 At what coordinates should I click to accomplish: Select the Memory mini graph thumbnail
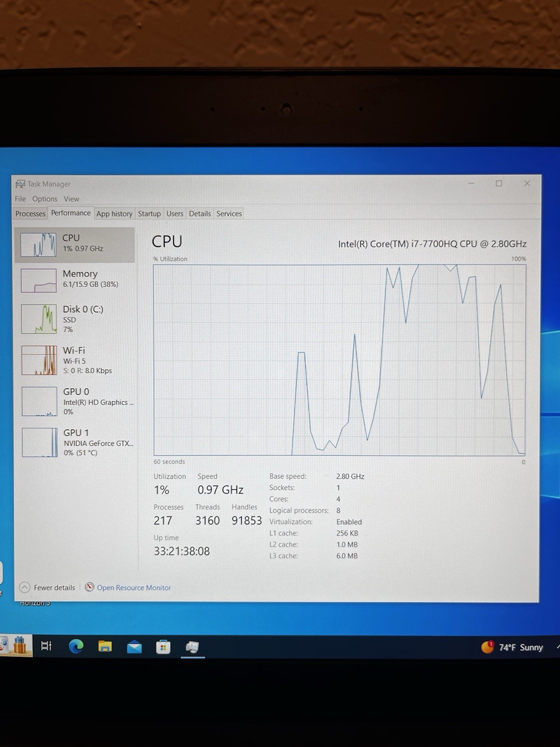click(x=39, y=281)
